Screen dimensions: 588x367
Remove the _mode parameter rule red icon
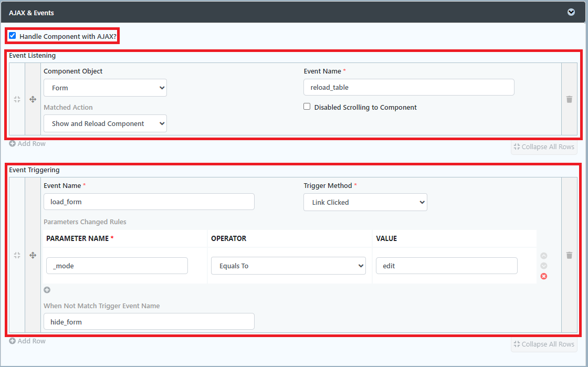coord(544,276)
